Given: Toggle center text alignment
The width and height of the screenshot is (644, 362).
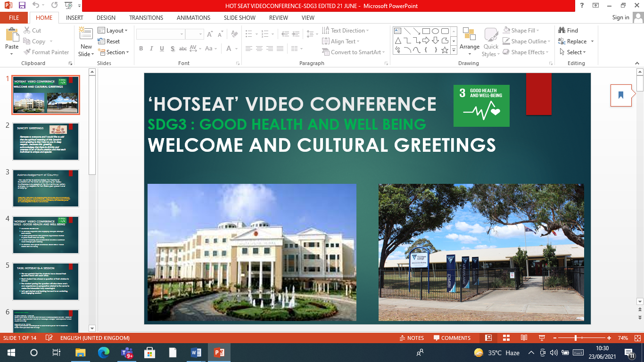Looking at the screenshot, I should click(x=259, y=49).
